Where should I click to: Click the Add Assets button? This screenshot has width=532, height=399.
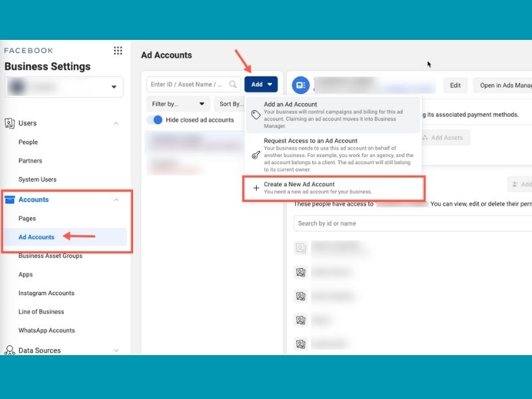[x=446, y=138]
